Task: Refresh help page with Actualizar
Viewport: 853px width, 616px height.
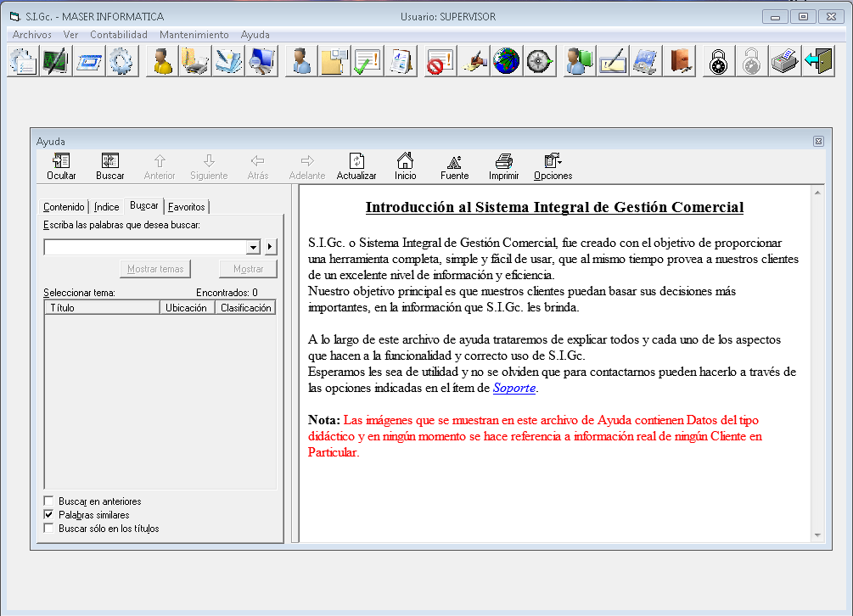Action: (356, 166)
